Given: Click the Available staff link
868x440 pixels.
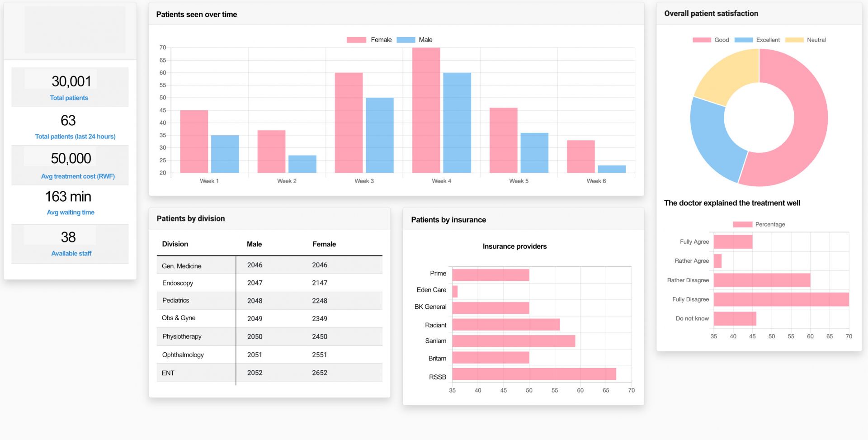Looking at the screenshot, I should pyautogui.click(x=71, y=254).
